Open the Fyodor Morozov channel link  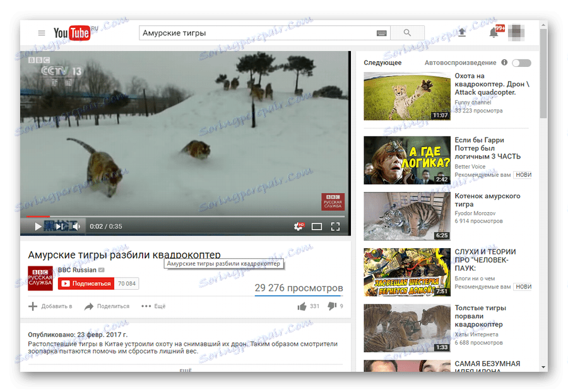pyautogui.click(x=475, y=213)
